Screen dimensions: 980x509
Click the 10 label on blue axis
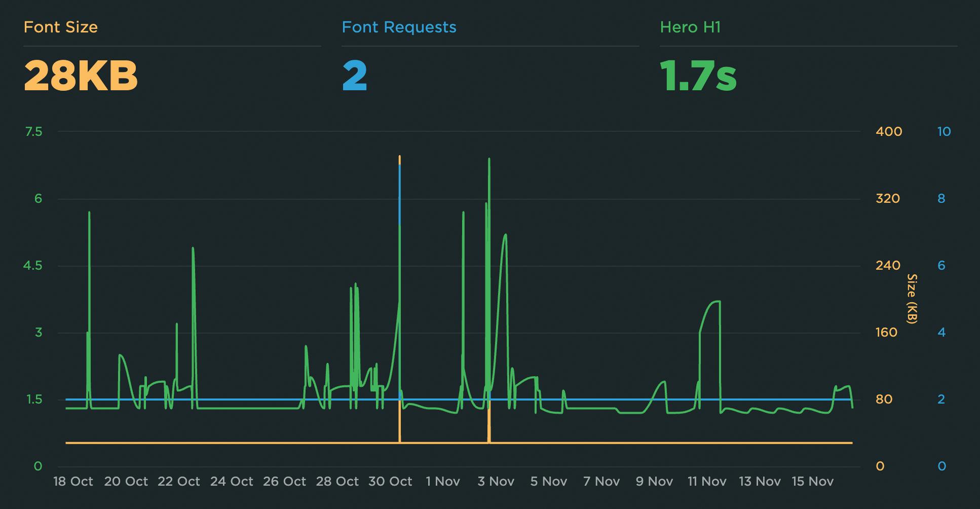944,132
